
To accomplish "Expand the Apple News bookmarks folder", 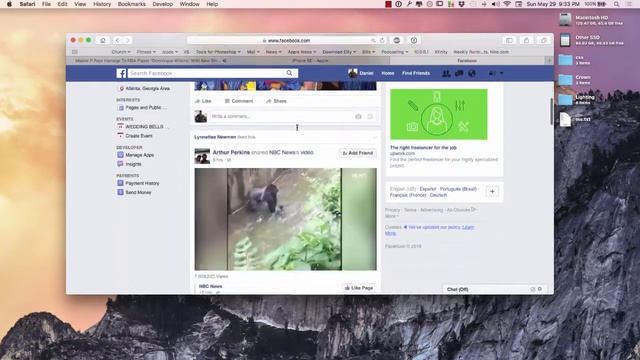I will click(302, 52).
